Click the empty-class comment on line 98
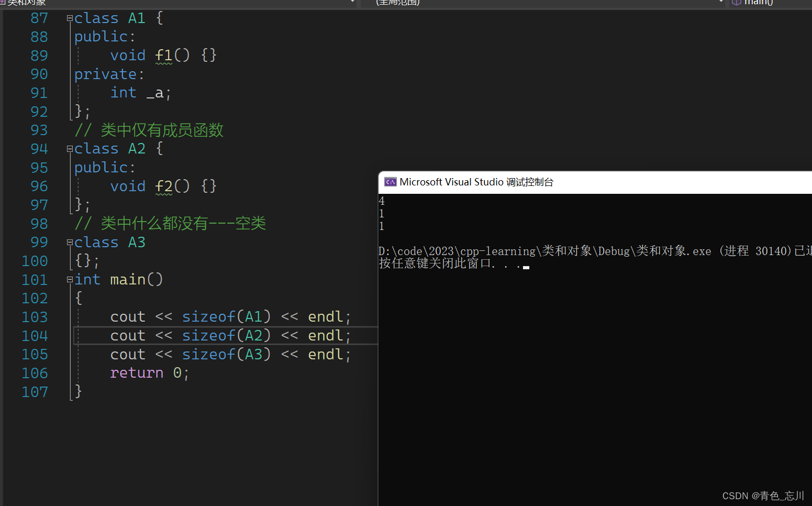The height and width of the screenshot is (506, 812). pos(170,224)
